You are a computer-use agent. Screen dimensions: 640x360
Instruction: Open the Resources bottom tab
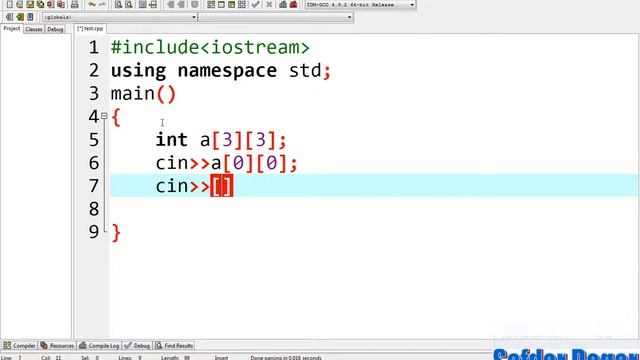click(x=57, y=345)
